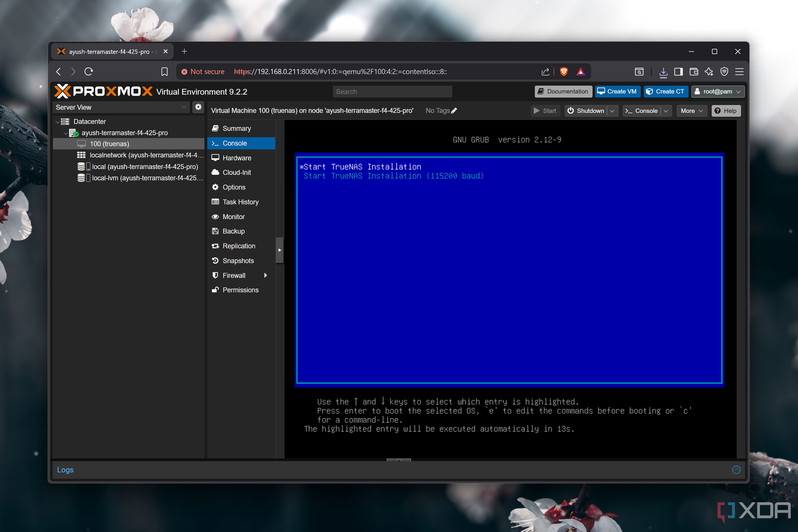
Task: Bookmark this page with the bookmark icon
Action: click(165, 72)
